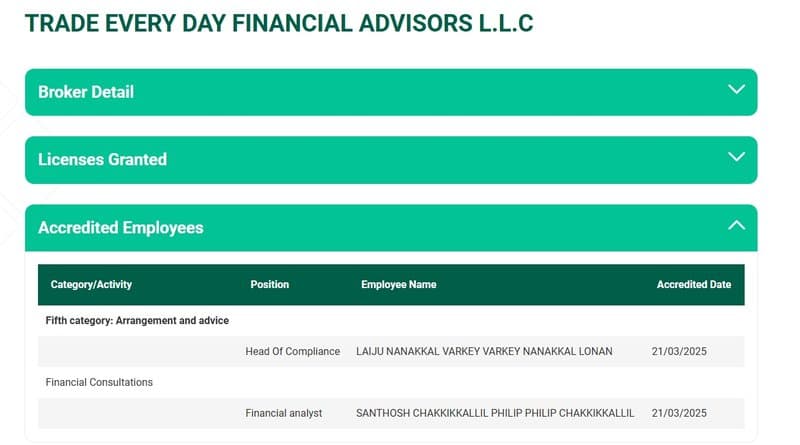Select the Financial Consultations row
The image size is (800, 445).
tap(391, 382)
